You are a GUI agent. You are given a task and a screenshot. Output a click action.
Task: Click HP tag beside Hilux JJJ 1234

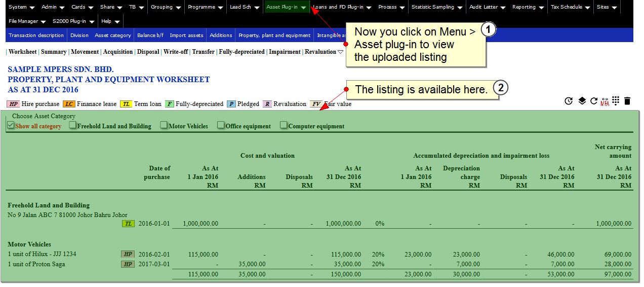128,254
